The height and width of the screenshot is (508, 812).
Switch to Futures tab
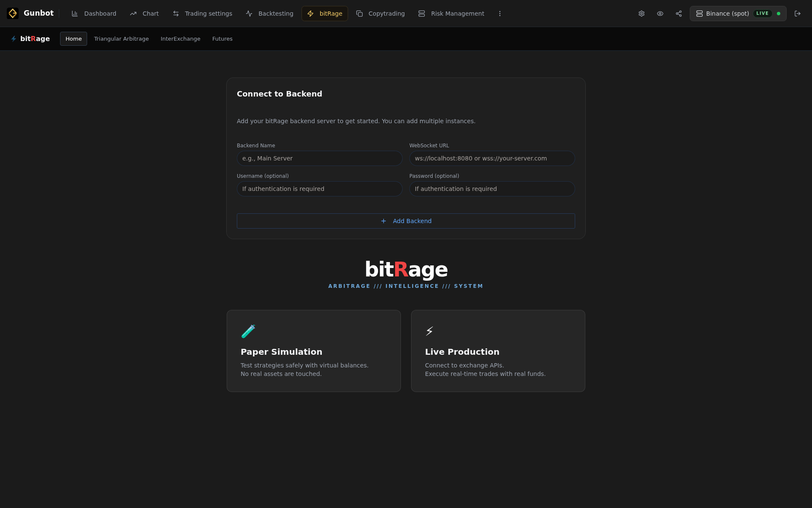click(222, 39)
